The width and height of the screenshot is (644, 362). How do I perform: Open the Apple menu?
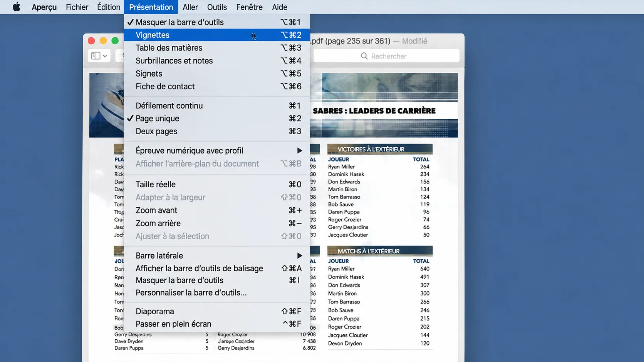click(x=16, y=7)
